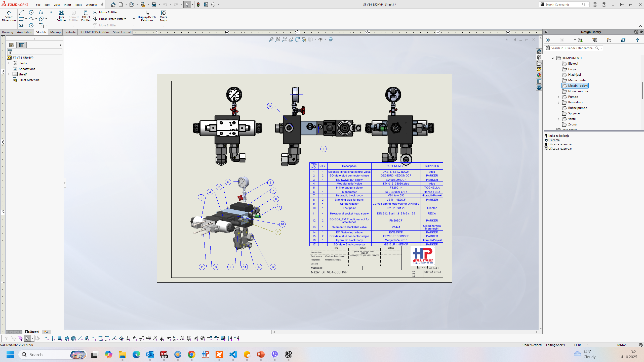Click the Quick Snaps icon

[x=164, y=16]
